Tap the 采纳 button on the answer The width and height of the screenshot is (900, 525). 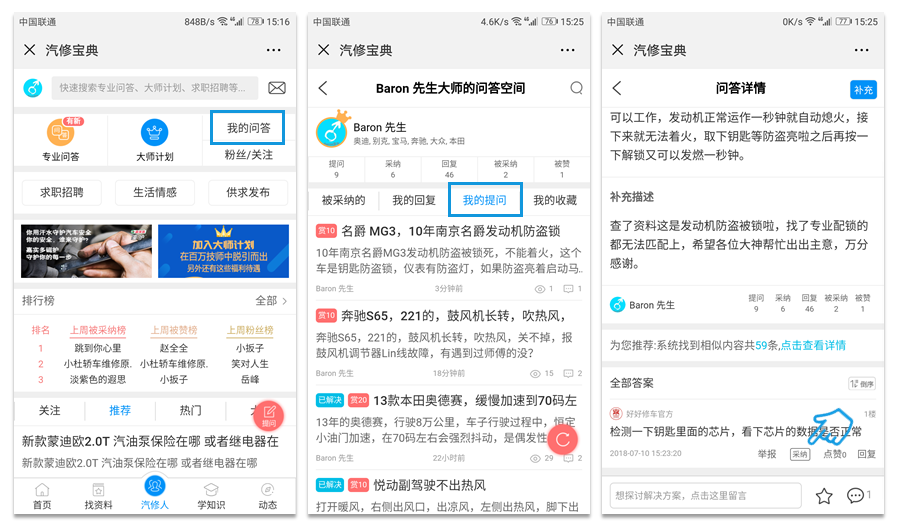click(x=800, y=454)
